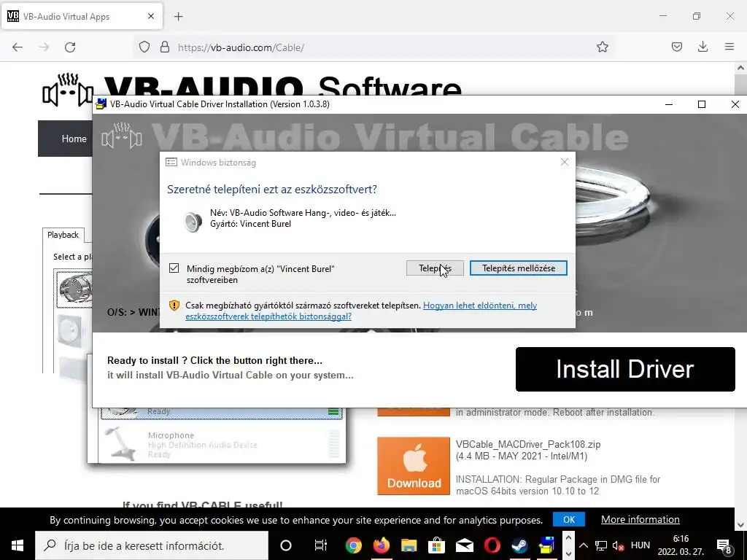Close the Windows biztonság dialog

tap(565, 162)
